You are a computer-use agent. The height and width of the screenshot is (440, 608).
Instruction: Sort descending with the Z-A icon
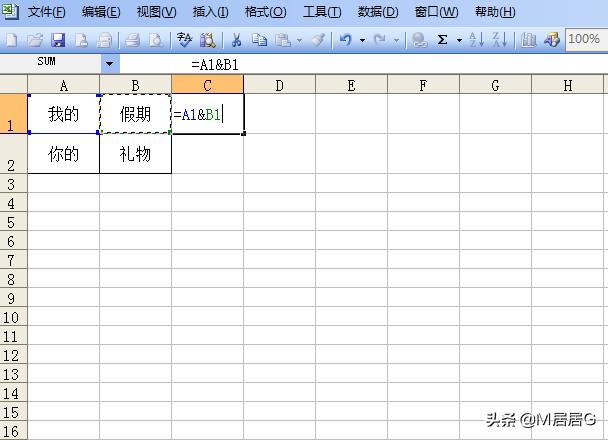[499, 40]
